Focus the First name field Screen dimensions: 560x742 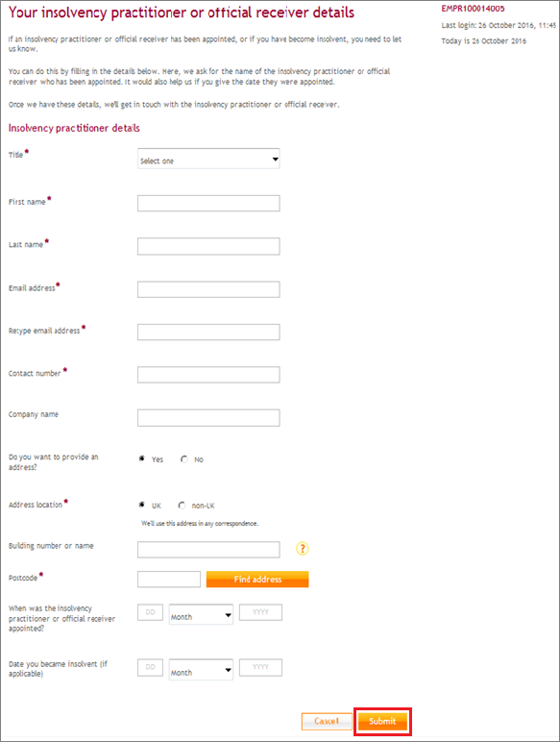tap(208, 204)
